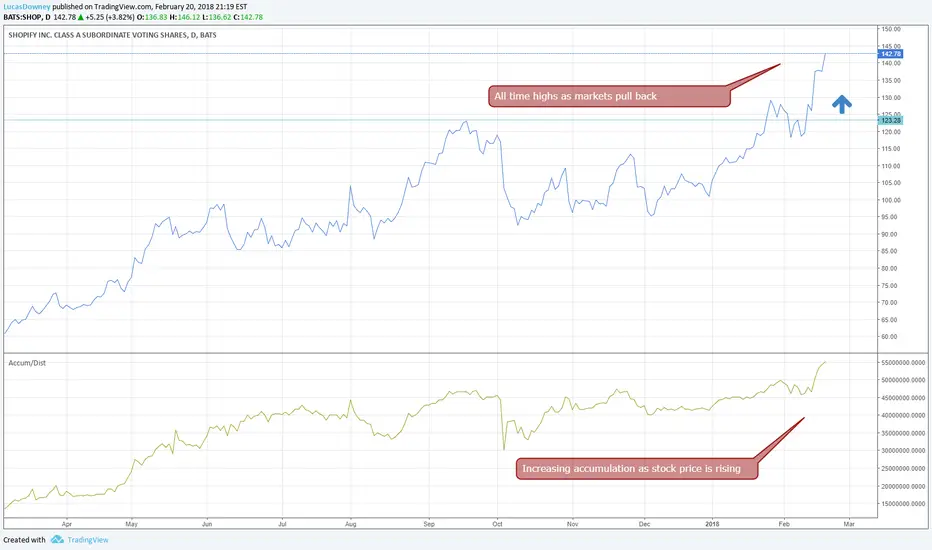Click the SHOPIFY INC. CLASS A chart title
Screen dimensions: 932x550
tap(112, 35)
